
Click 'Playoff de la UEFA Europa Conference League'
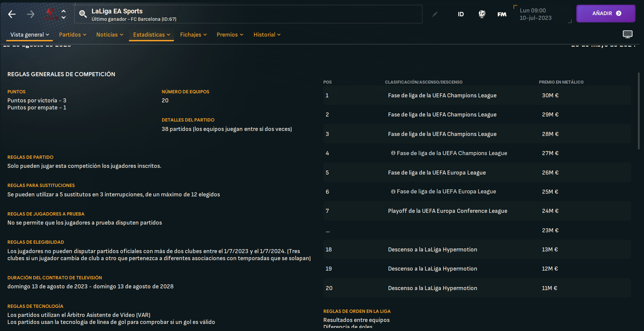[447, 211]
